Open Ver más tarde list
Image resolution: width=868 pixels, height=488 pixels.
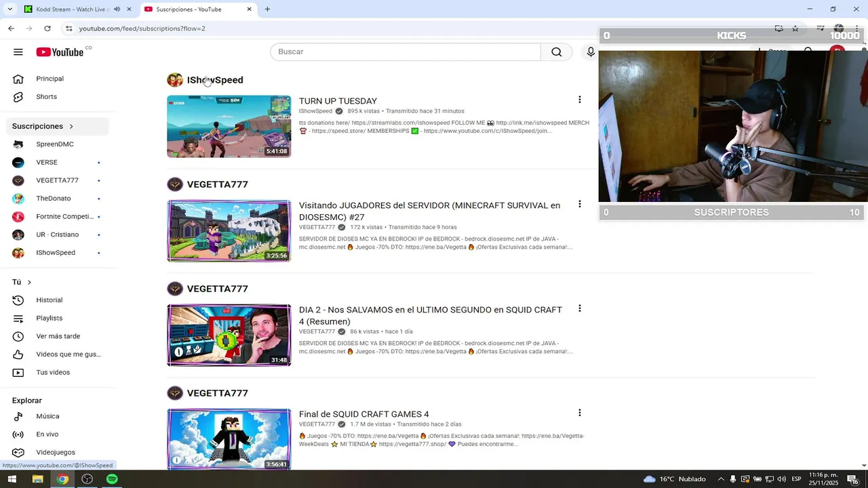[x=59, y=336]
